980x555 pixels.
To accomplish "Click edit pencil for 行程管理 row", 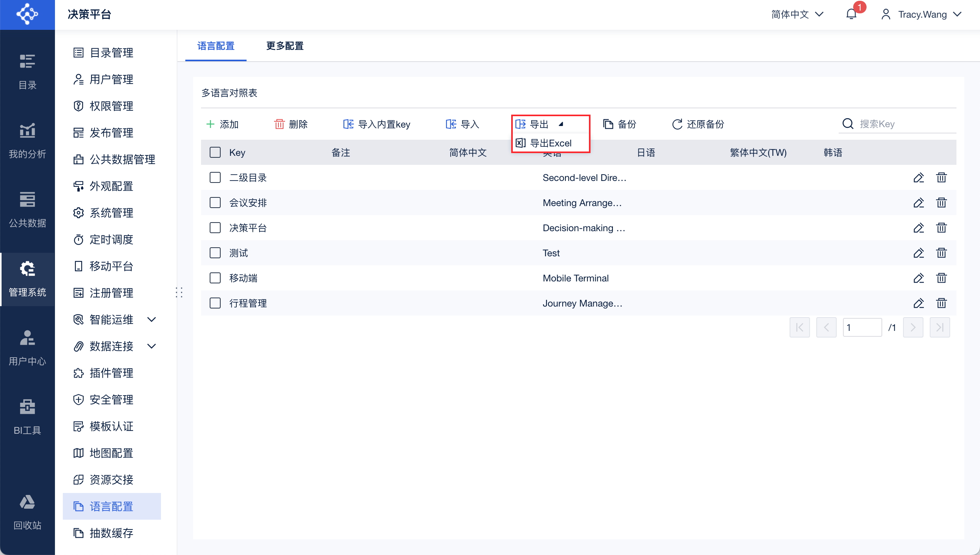I will tap(918, 303).
